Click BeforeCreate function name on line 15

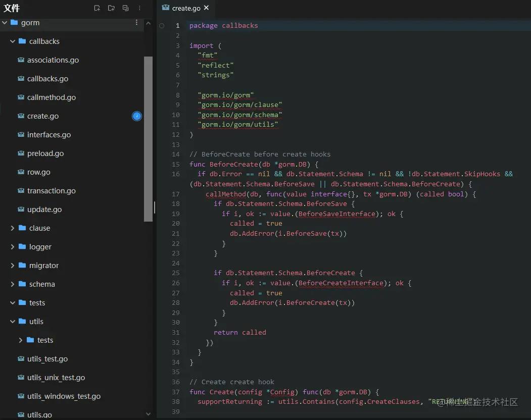pos(233,165)
